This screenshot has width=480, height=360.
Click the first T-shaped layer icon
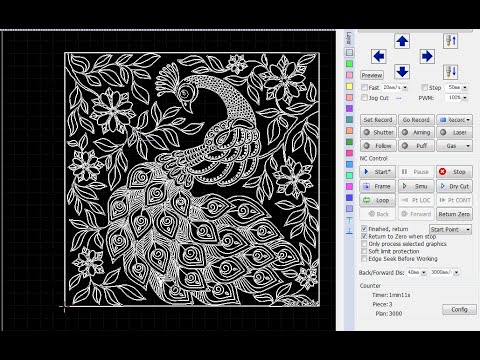click(x=349, y=220)
